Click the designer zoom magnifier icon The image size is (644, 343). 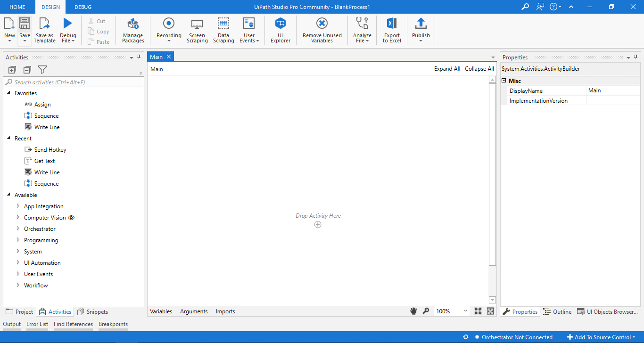[426, 311]
